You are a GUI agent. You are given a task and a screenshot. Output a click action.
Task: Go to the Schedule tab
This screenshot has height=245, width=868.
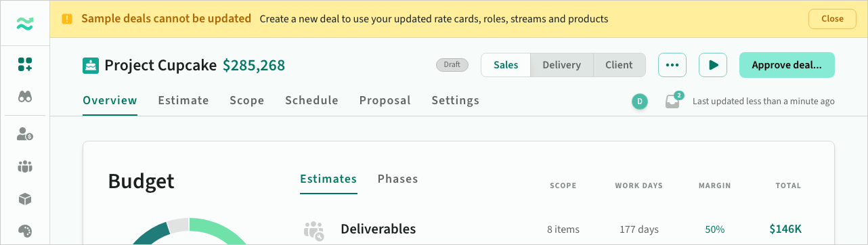click(311, 100)
